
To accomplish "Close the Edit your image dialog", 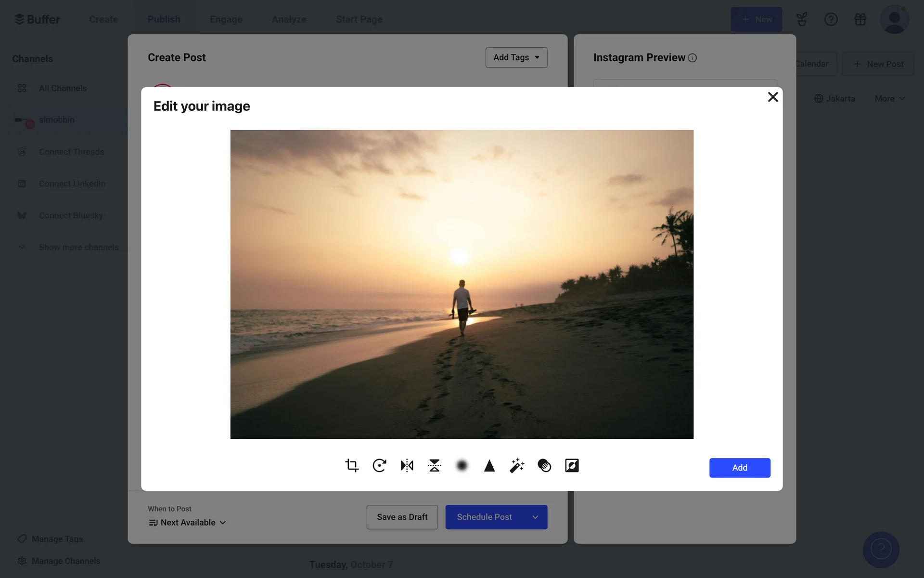I will coord(772,97).
